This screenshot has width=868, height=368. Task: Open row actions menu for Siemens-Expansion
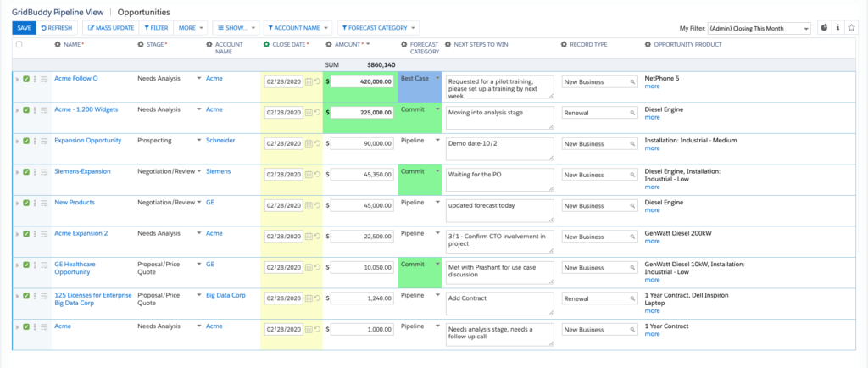pyautogui.click(x=35, y=172)
